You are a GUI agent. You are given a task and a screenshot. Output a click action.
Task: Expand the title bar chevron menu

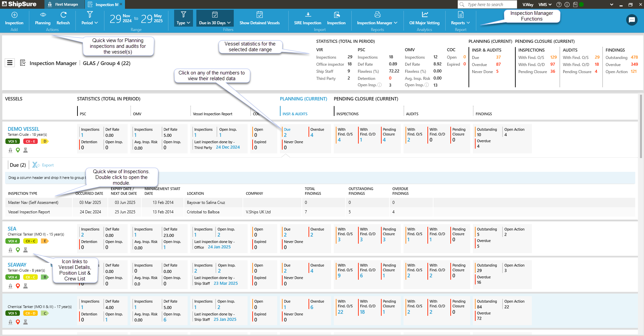[x=612, y=4]
